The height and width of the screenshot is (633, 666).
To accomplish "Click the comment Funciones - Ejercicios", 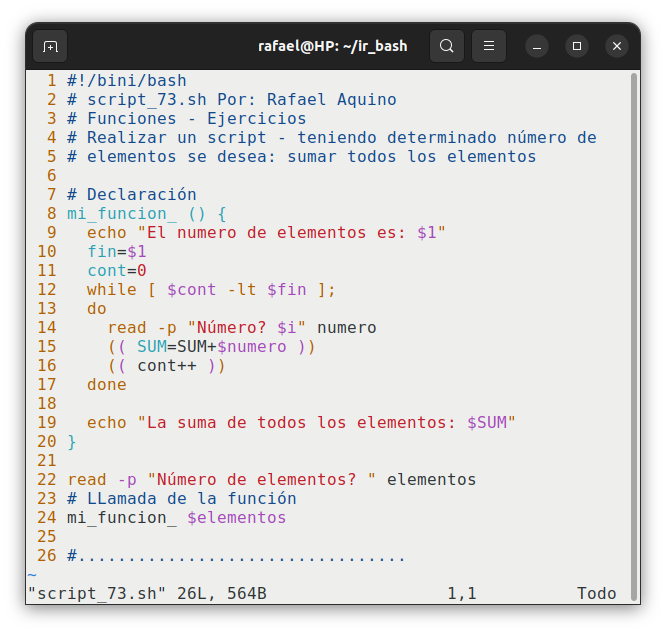I will (x=186, y=119).
